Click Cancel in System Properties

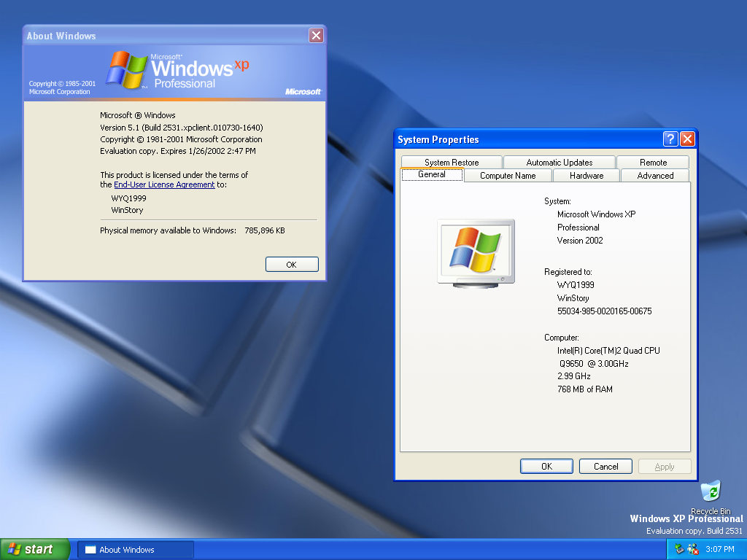(605, 467)
